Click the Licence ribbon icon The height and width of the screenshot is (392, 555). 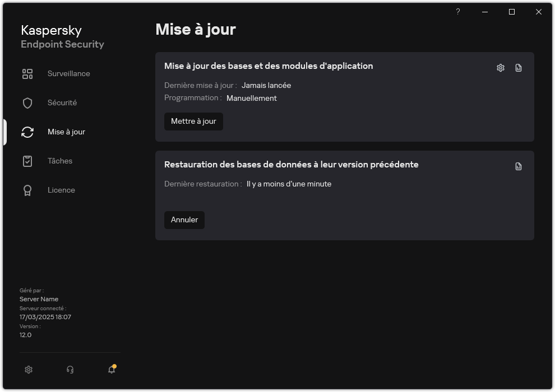27,190
